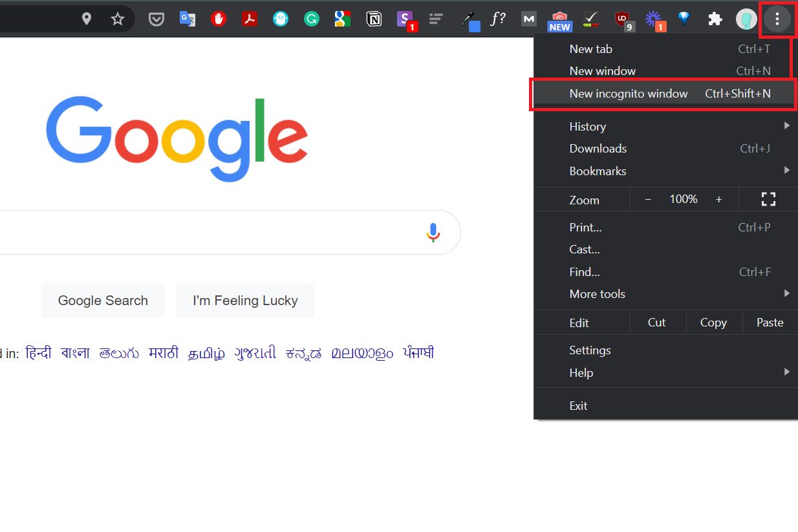The height and width of the screenshot is (532, 798).
Task: Expand the More tools submenu
Action: point(665,293)
